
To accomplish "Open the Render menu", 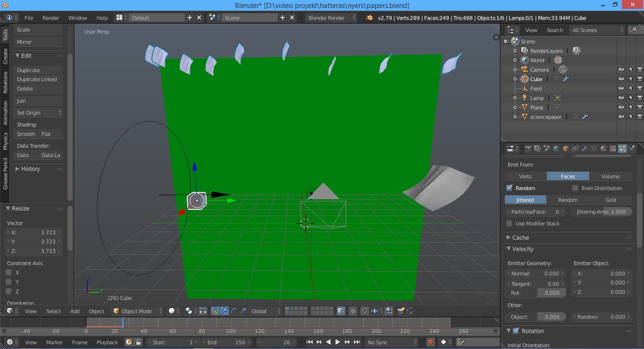I will [51, 17].
